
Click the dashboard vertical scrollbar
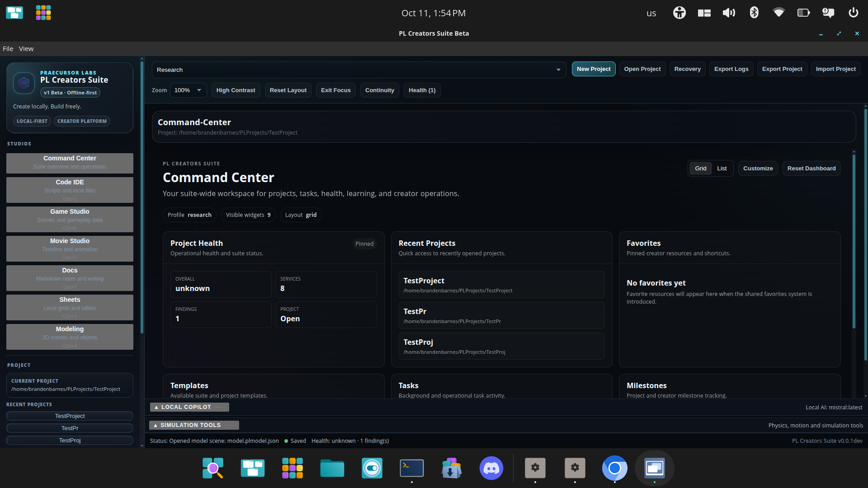click(854, 242)
